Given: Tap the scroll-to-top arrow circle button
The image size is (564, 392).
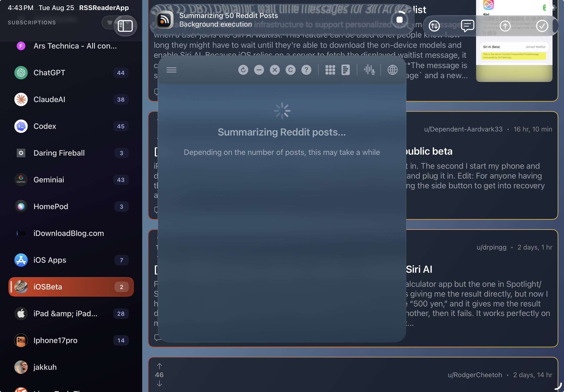Looking at the screenshot, I should pyautogui.click(x=505, y=26).
